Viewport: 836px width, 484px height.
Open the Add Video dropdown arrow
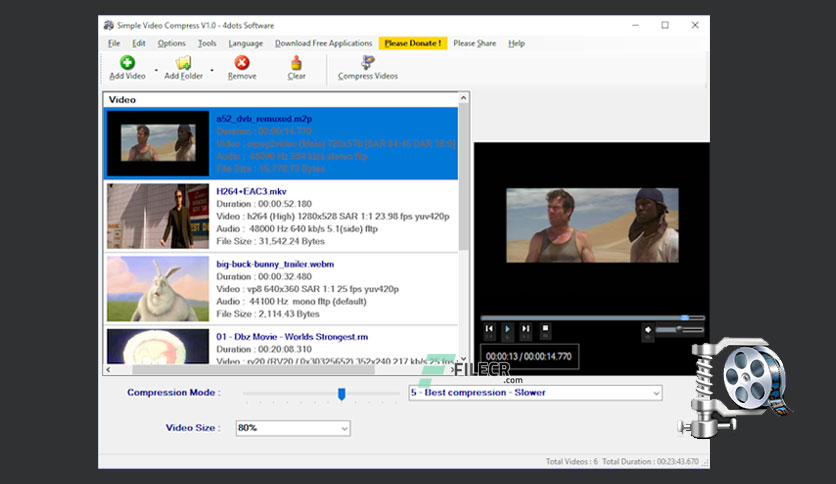[156, 70]
